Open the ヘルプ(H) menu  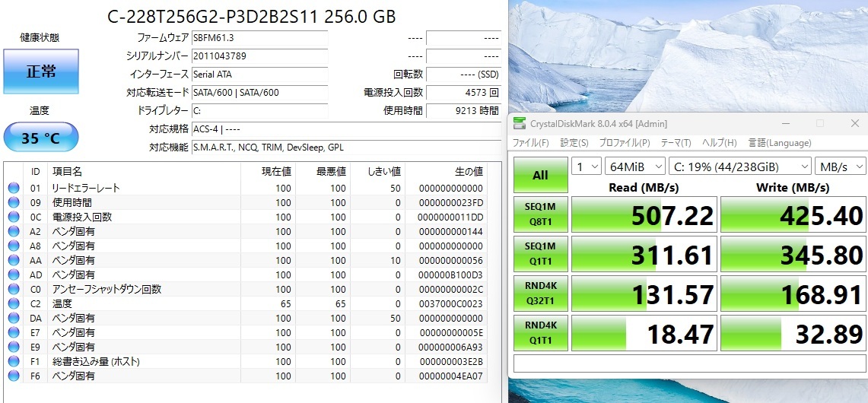tap(719, 143)
